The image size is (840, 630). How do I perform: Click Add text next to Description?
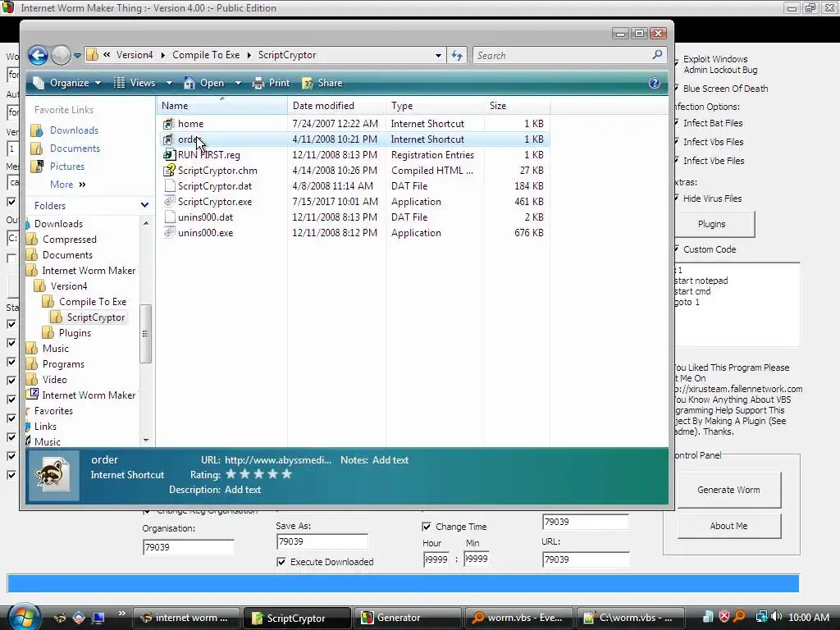pos(243,490)
